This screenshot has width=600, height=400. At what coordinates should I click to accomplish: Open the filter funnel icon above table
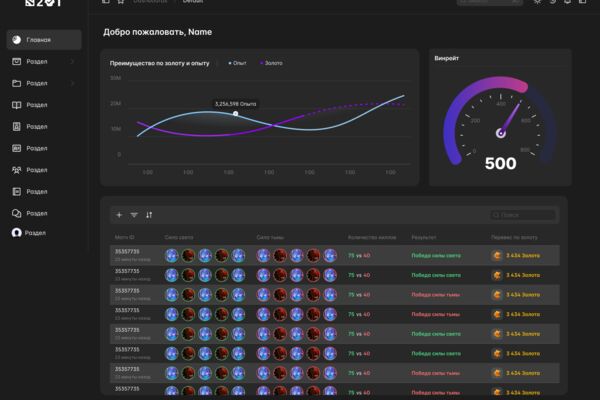[x=134, y=215]
